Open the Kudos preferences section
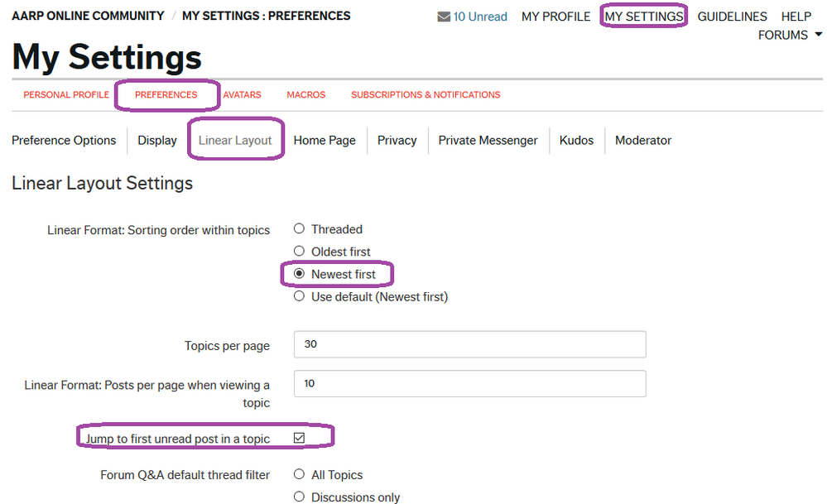 coord(576,141)
